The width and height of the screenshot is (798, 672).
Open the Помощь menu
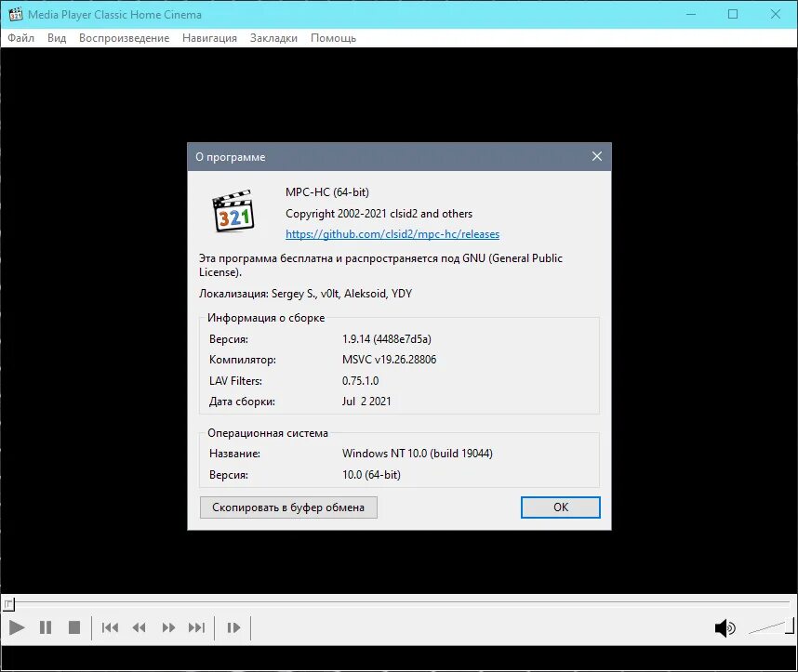[x=333, y=38]
